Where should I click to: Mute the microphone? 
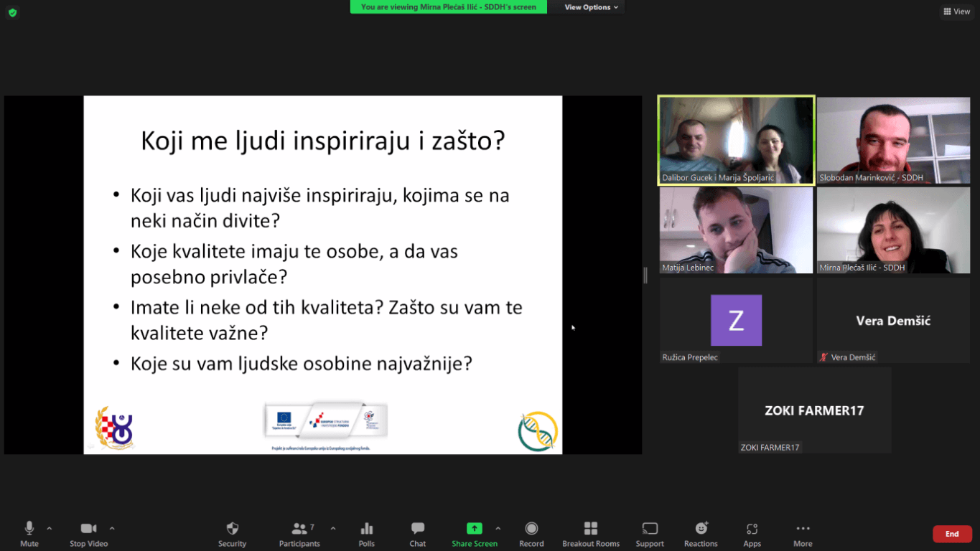29,529
